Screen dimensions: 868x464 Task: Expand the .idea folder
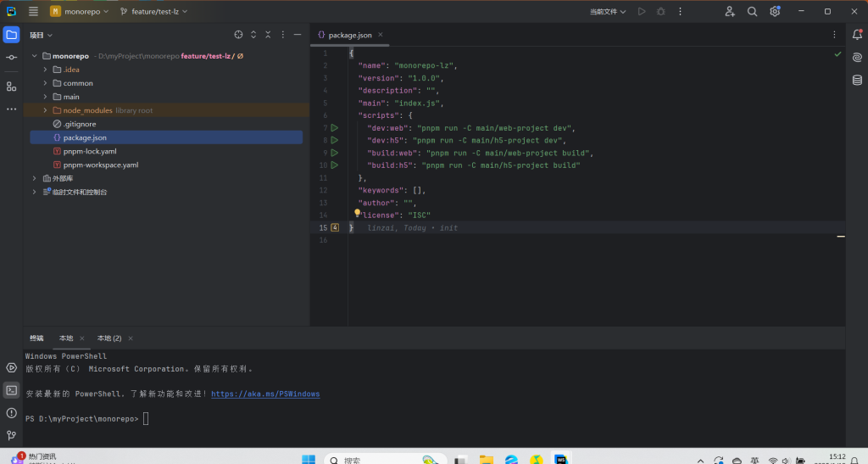pyautogui.click(x=45, y=70)
